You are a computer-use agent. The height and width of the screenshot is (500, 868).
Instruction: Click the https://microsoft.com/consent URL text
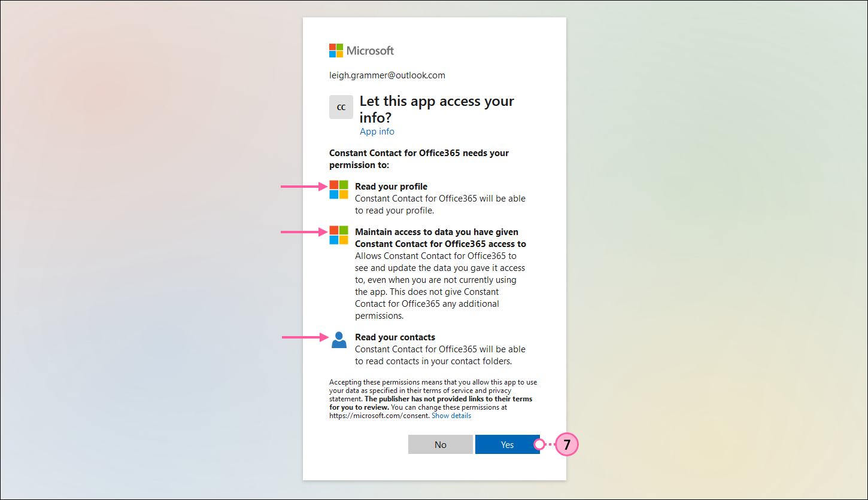[380, 416]
